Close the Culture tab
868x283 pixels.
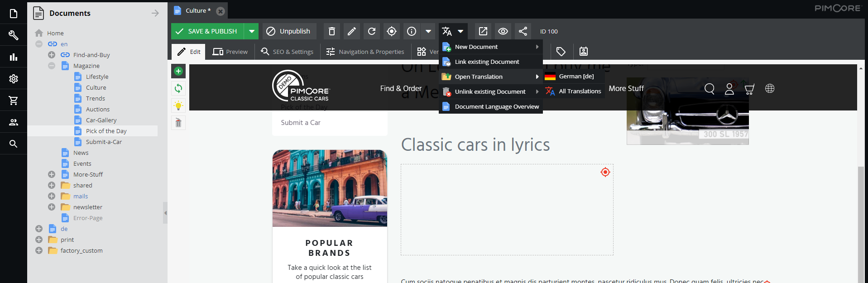pos(221,11)
